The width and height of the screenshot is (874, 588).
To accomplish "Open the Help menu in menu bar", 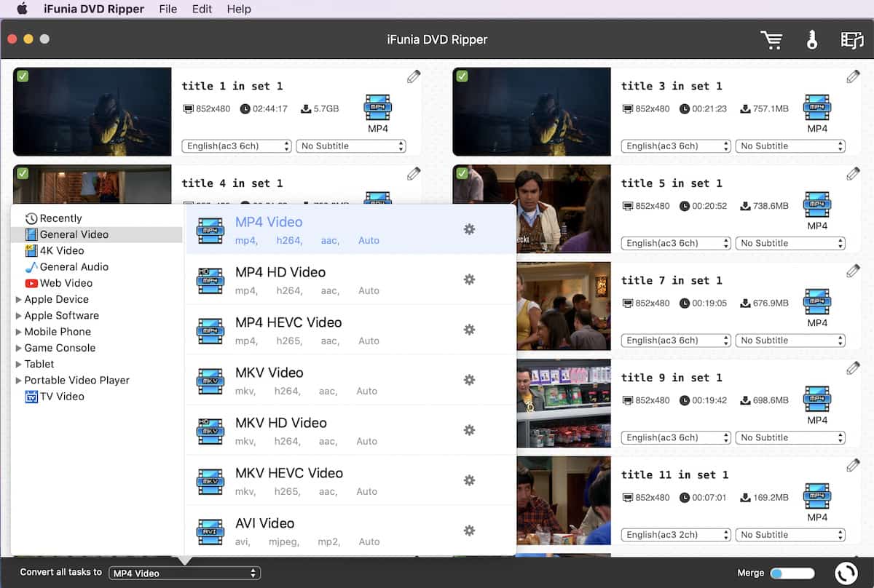I will (239, 9).
